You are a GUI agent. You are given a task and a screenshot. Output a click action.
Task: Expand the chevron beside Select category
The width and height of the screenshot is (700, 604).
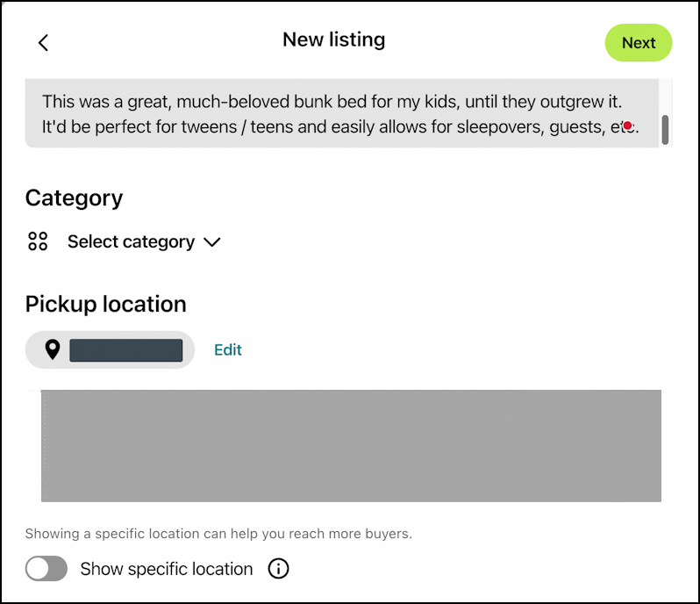[211, 241]
